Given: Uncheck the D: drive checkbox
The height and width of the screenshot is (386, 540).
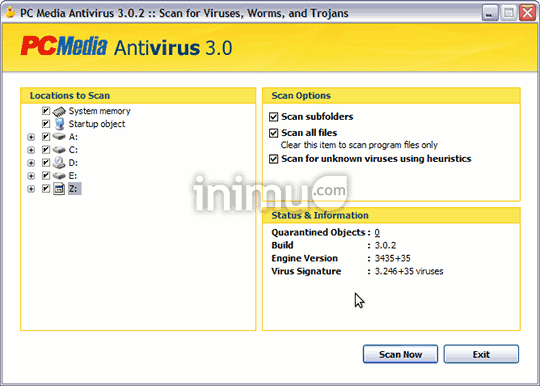Looking at the screenshot, I should [x=46, y=163].
